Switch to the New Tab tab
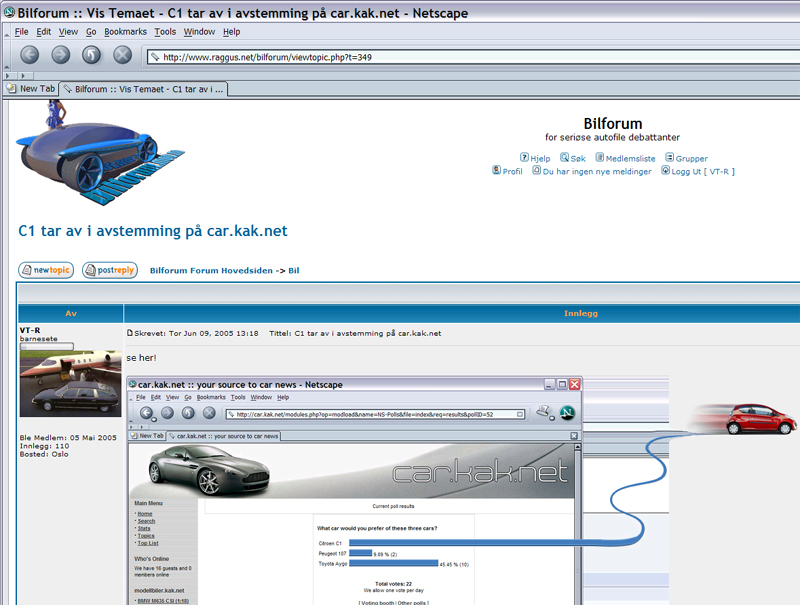The width and height of the screenshot is (800, 605). [31, 88]
